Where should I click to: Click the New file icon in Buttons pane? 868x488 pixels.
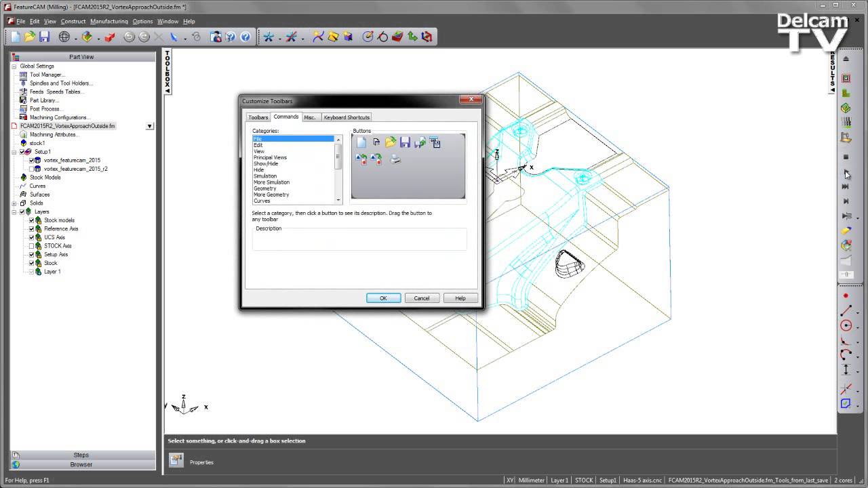coord(361,142)
